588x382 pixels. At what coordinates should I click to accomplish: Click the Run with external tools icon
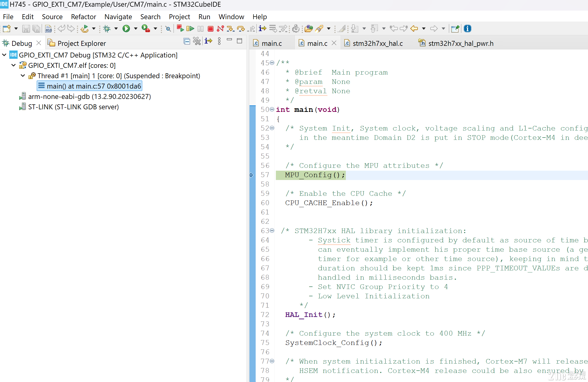pyautogui.click(x=146, y=28)
